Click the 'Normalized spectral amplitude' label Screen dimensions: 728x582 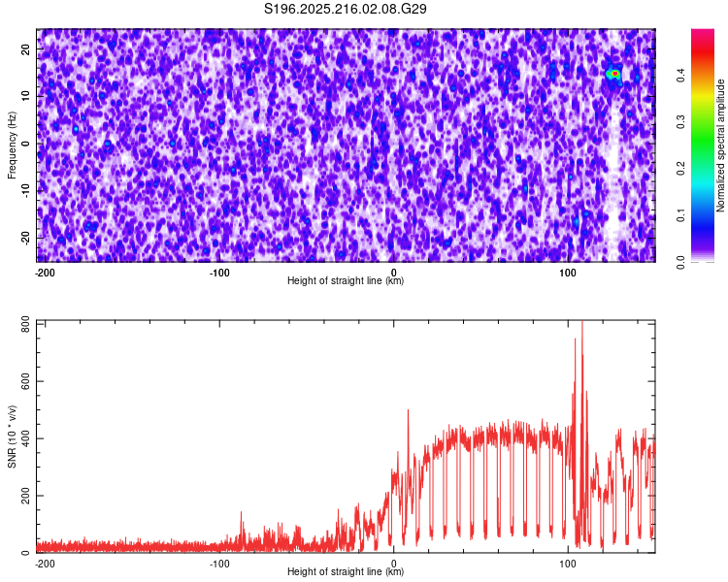(x=720, y=145)
